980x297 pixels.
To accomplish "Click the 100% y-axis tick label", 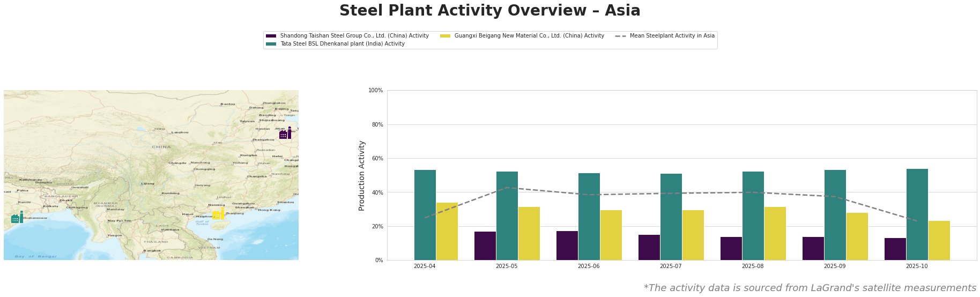I will [376, 91].
